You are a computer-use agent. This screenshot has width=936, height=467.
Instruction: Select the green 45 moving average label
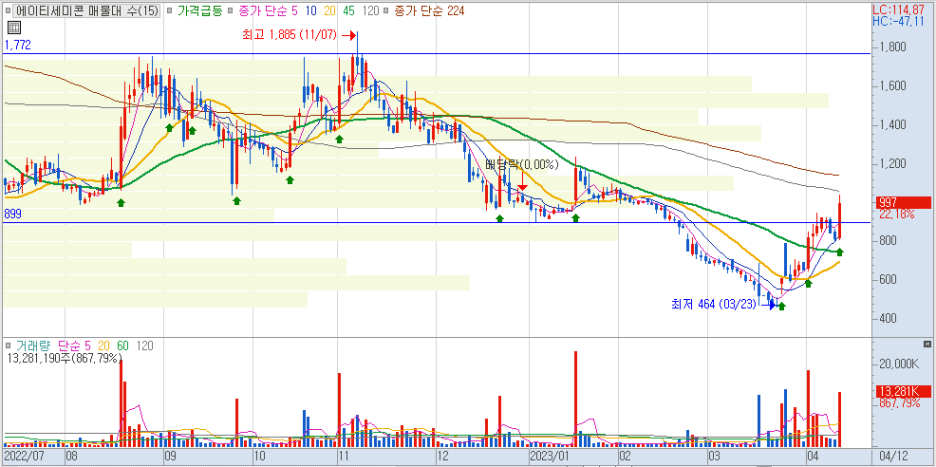[x=349, y=11]
